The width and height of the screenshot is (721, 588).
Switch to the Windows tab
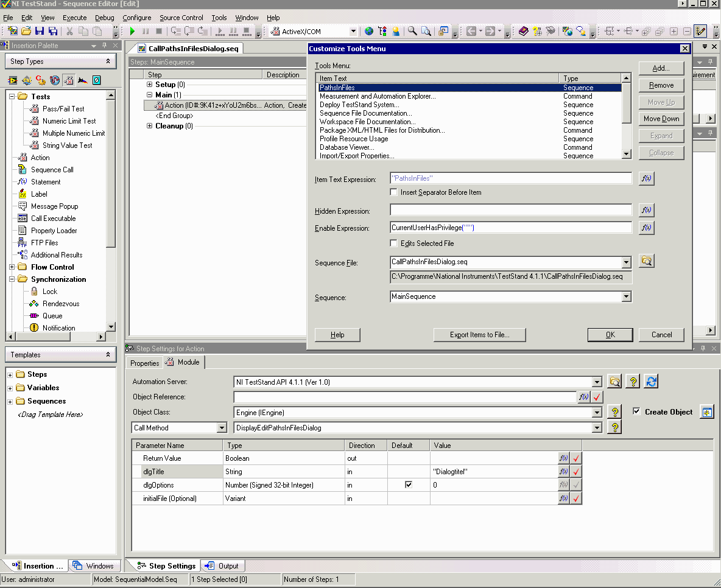tap(93, 566)
